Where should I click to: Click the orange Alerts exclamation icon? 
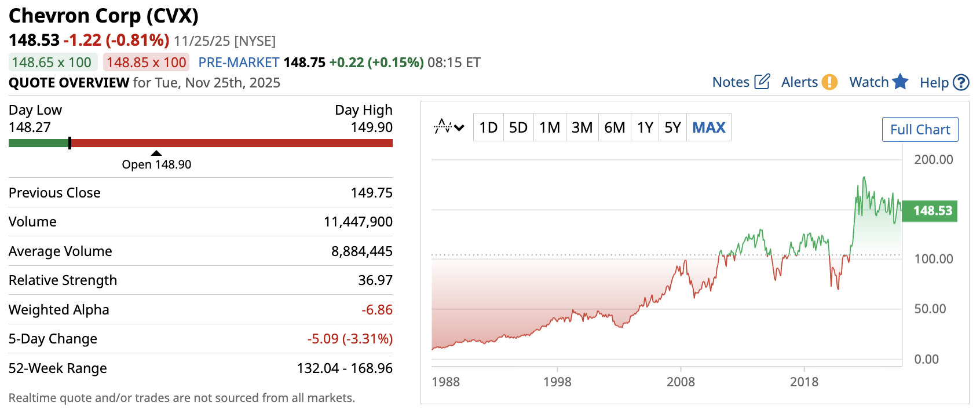pyautogui.click(x=829, y=82)
